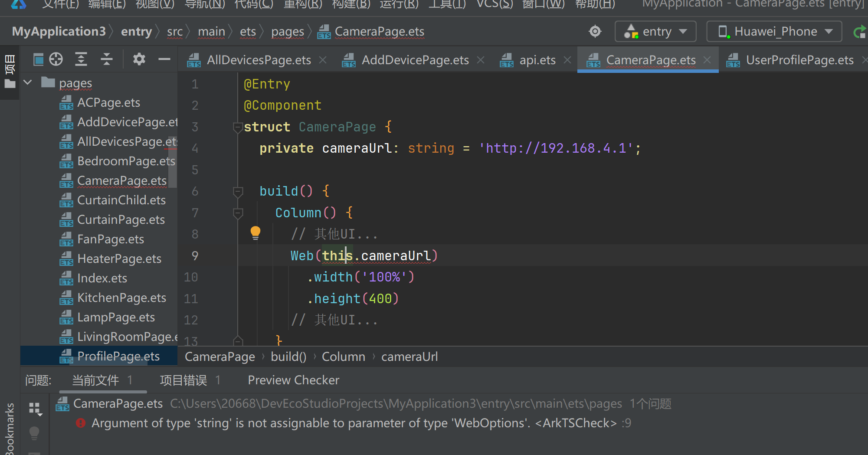
Task: Open the Preview Checker tab
Action: pos(293,380)
